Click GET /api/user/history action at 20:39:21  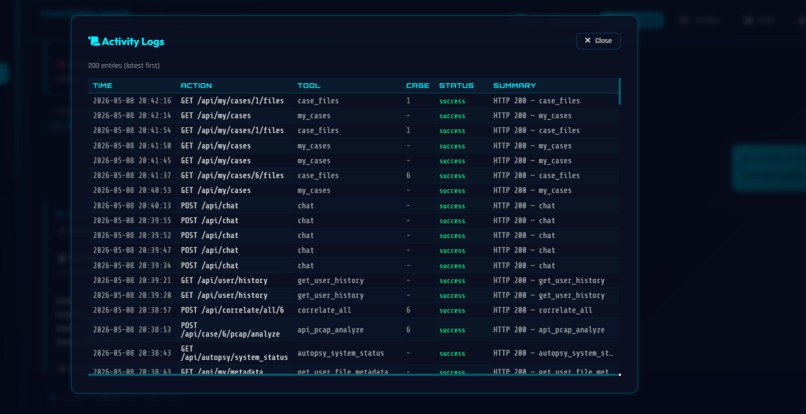tap(224, 281)
